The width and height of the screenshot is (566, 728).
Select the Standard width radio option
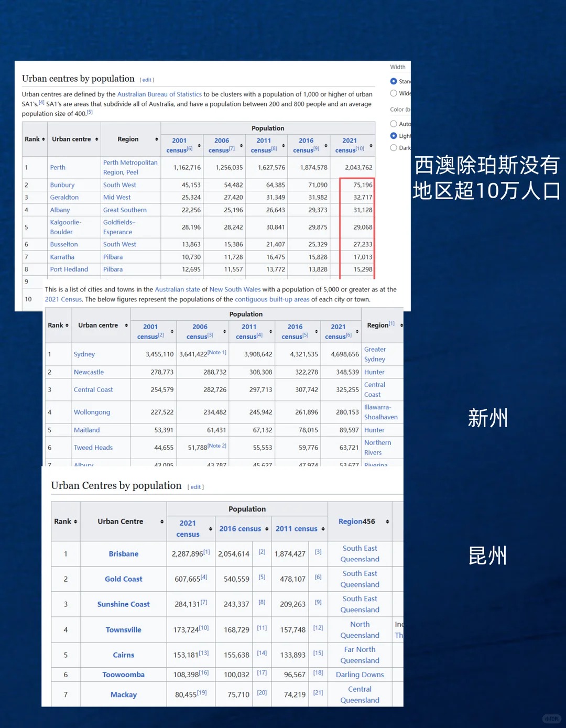tap(394, 81)
